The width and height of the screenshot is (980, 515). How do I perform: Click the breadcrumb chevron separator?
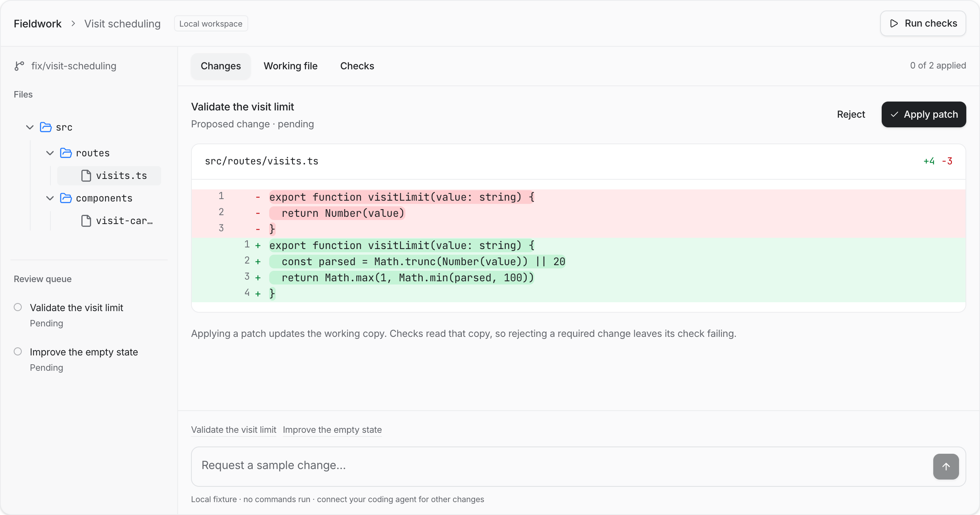click(73, 24)
